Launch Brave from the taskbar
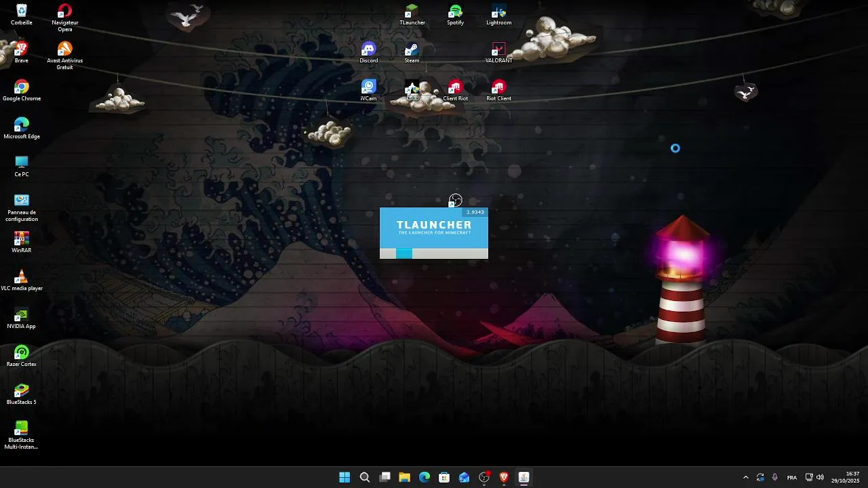This screenshot has height=488, width=868. (x=504, y=477)
